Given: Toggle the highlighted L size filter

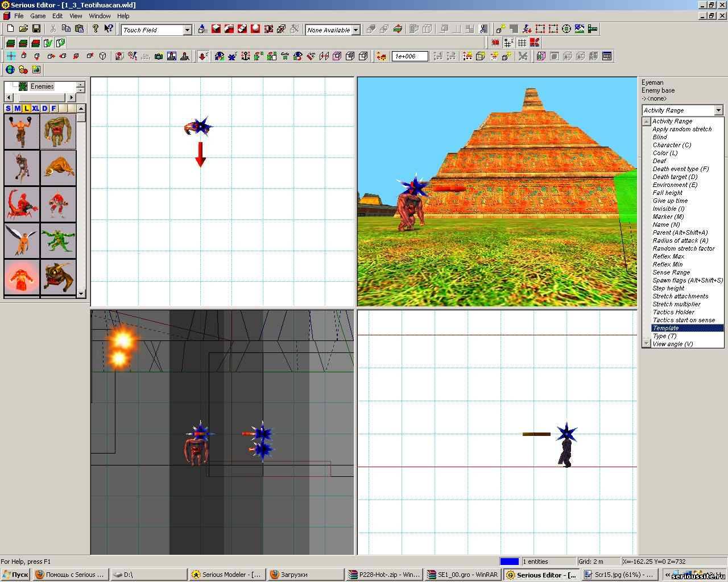Looking at the screenshot, I should [x=26, y=109].
